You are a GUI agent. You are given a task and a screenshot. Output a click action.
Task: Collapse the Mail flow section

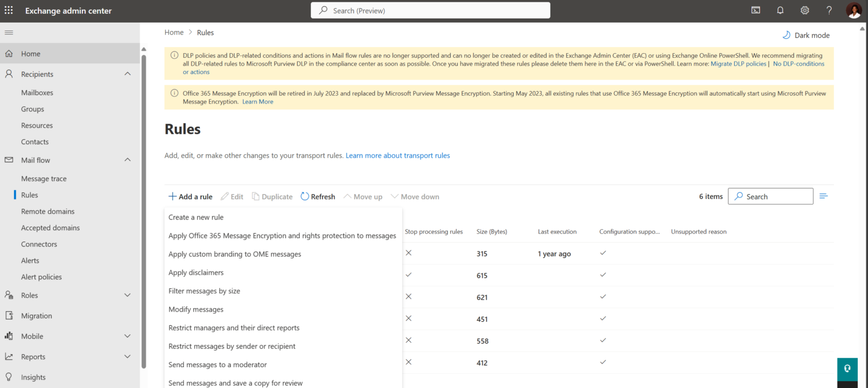coord(128,160)
